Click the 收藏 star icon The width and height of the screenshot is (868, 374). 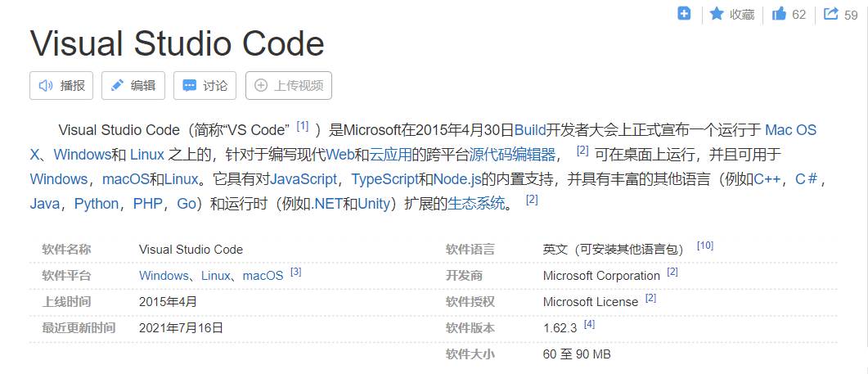point(717,15)
